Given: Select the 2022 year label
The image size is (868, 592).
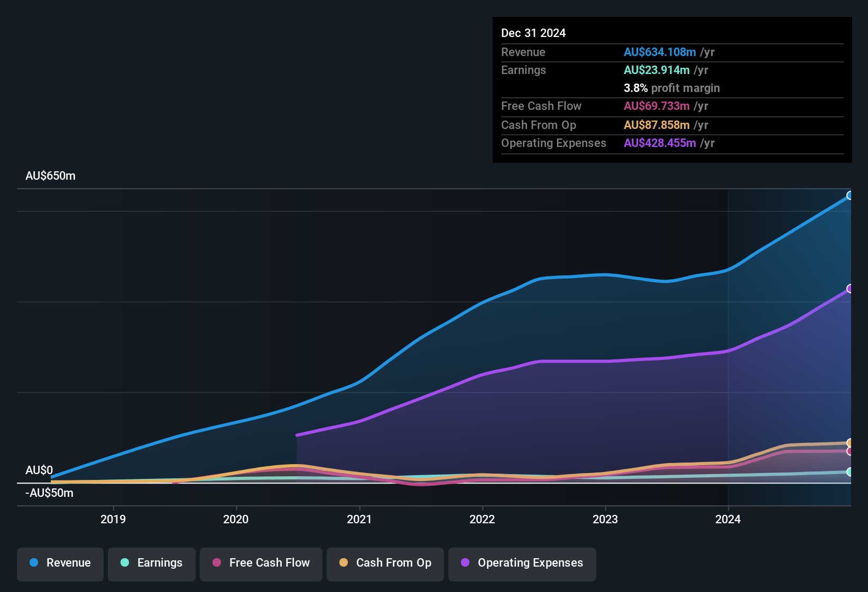Looking at the screenshot, I should [482, 520].
